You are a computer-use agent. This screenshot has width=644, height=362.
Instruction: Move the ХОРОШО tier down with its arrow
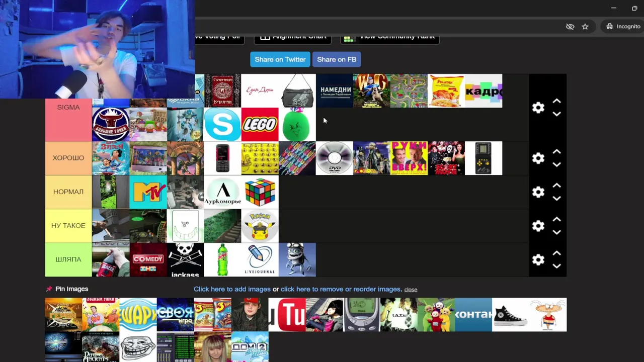(x=556, y=165)
